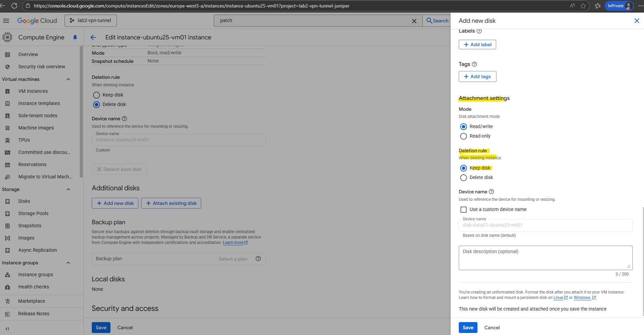Viewport: 644px width, 335px height.
Task: Select Delete disk for boot disk deletion rule
Action: pyautogui.click(x=97, y=104)
